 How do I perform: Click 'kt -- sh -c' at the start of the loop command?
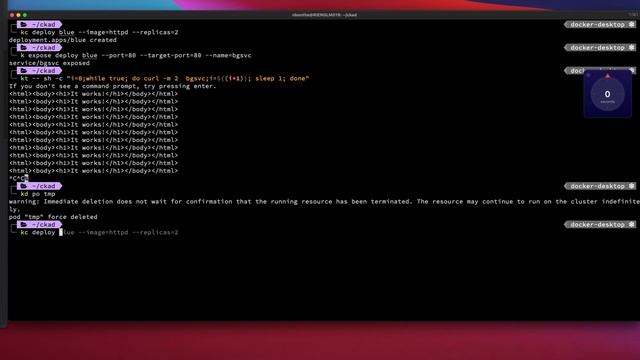[x=42, y=78]
